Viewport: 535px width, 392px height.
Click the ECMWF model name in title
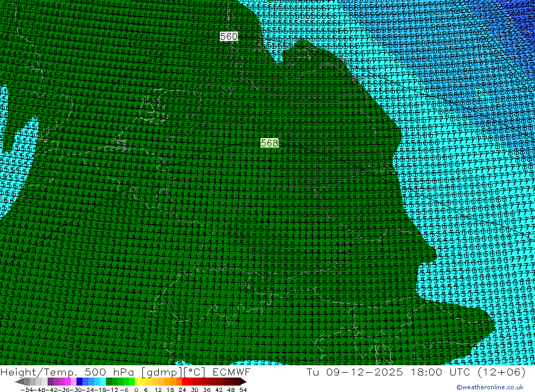[232, 372]
